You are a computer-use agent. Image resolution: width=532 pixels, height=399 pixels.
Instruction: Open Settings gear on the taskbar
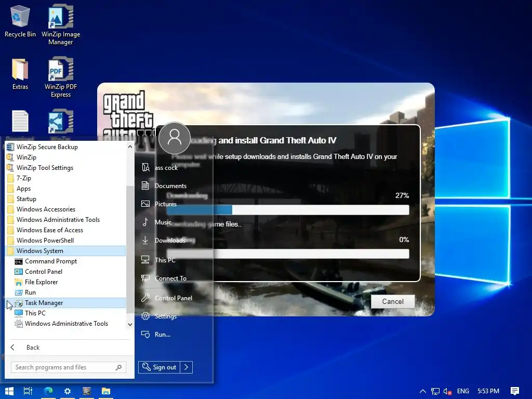68,391
